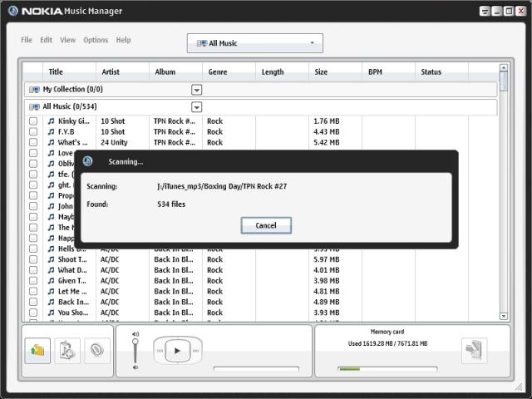This screenshot has height=399, width=532.
Task: Click the music note icon beside Let Me ...
Action: pos(51,292)
